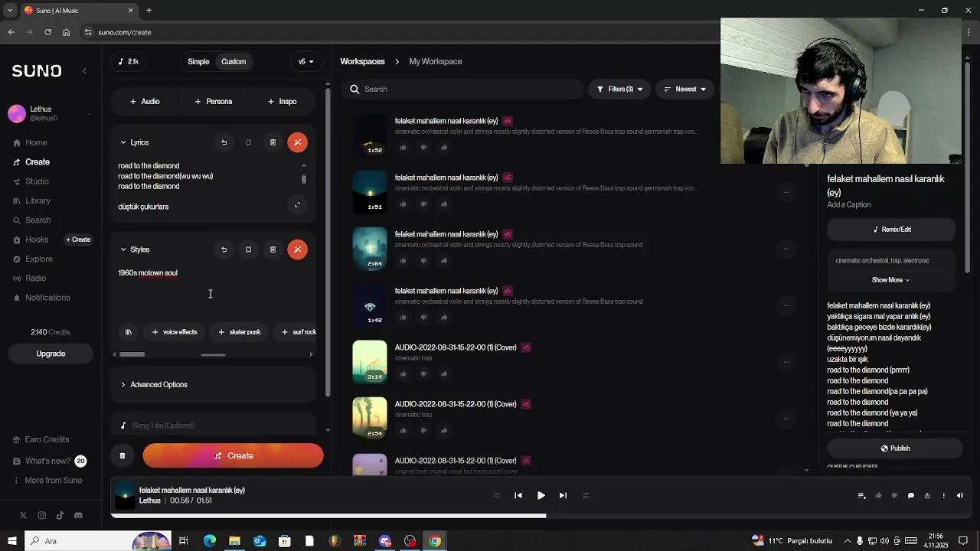Clear the lyrics with the trash icon
This screenshot has height=551, width=980.
[x=273, y=142]
